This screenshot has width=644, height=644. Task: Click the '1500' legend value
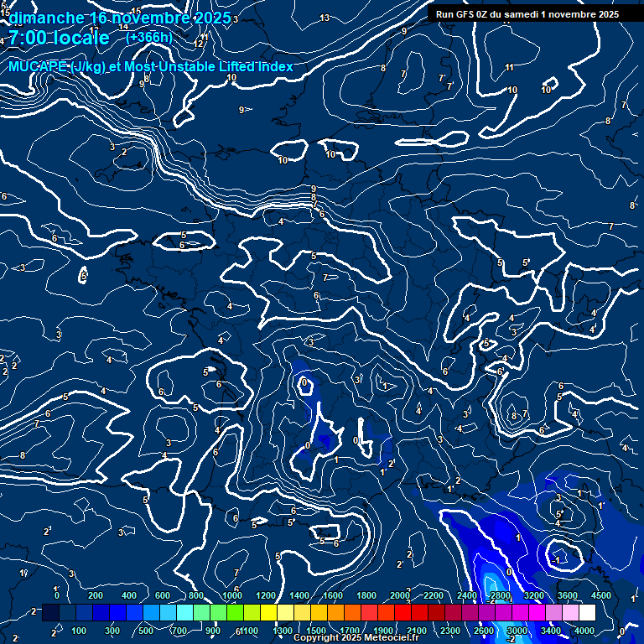pyautogui.click(x=316, y=631)
